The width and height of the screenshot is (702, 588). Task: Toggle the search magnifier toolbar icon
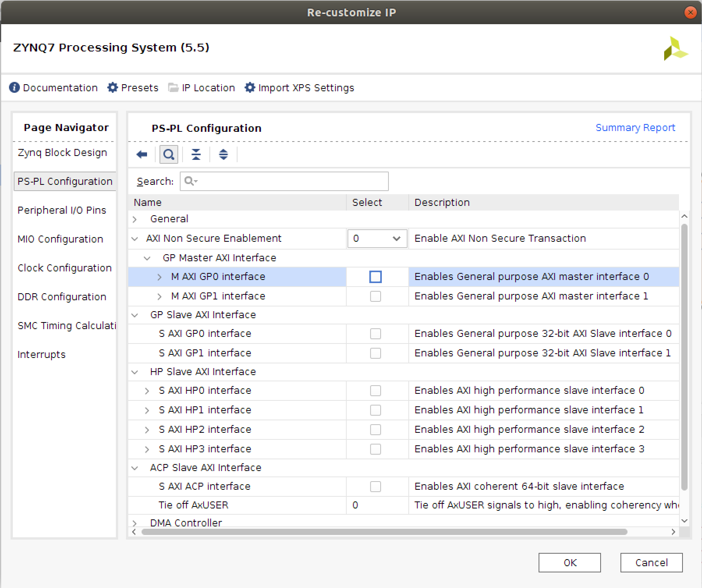168,155
